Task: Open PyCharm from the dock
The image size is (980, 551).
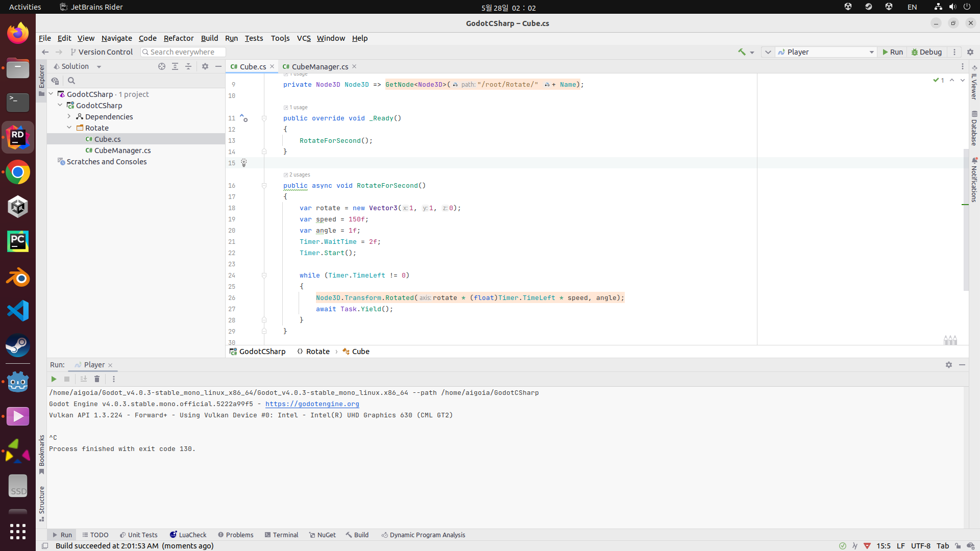Action: (18, 241)
